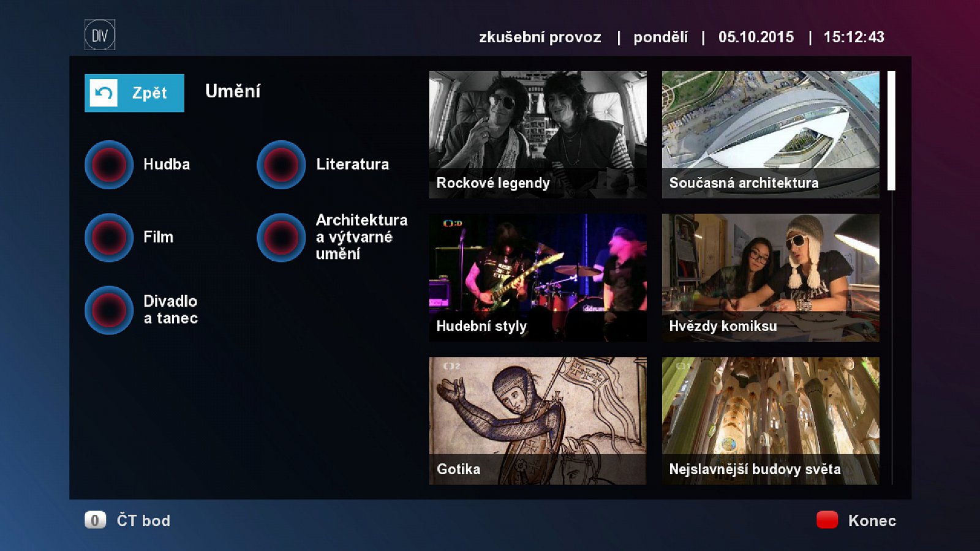Viewport: 980px width, 551px height.
Task: Open the Rockové legendy thumbnail
Action: (x=538, y=132)
